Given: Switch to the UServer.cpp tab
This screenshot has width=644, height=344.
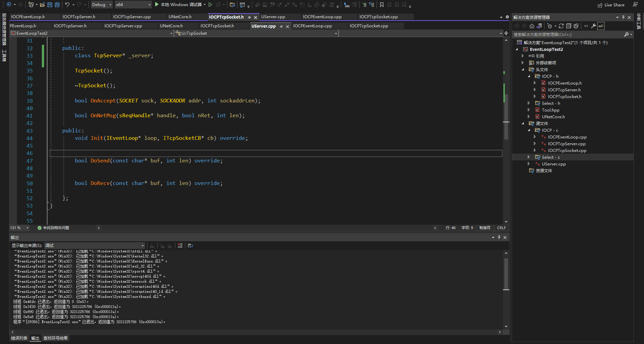Looking at the screenshot, I should pyautogui.click(x=264, y=26).
